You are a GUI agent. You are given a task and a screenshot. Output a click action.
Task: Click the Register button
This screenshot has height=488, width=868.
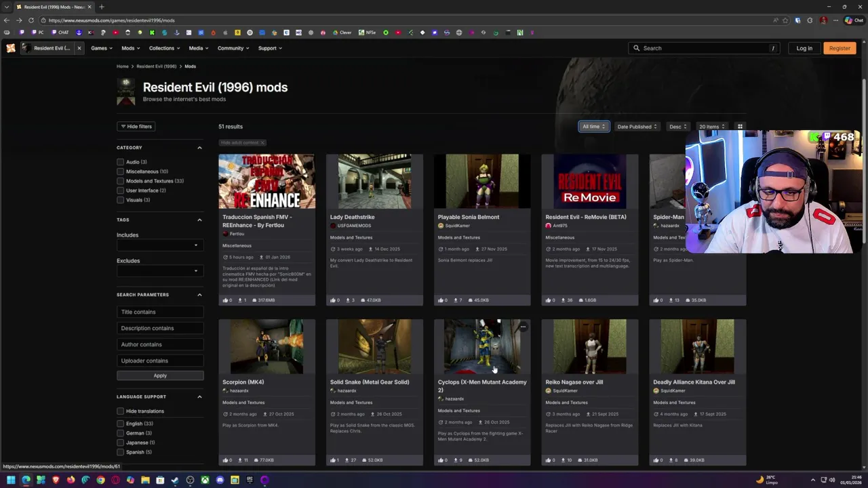[x=840, y=48]
